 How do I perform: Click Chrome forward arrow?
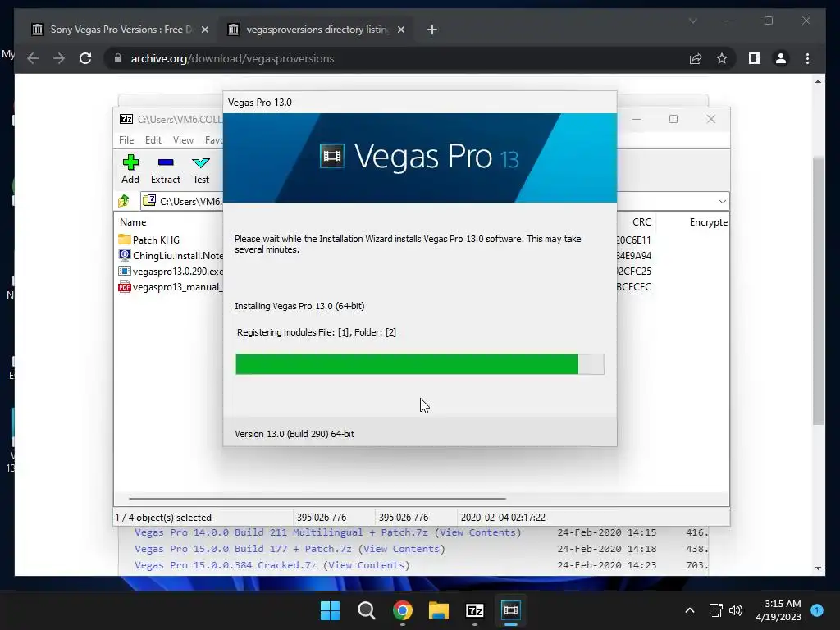coord(59,58)
